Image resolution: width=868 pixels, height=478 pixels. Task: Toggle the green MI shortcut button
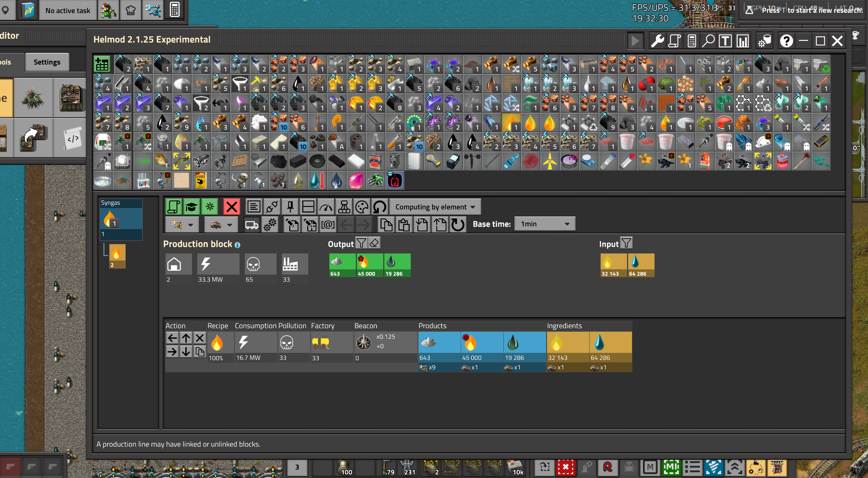671,467
